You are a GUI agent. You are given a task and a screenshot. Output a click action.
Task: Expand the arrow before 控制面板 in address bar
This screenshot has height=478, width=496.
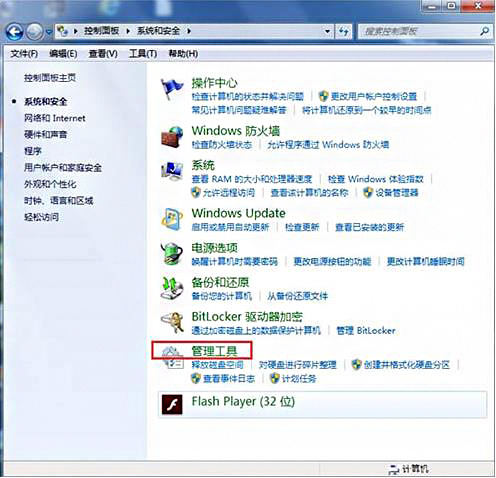pos(76,31)
